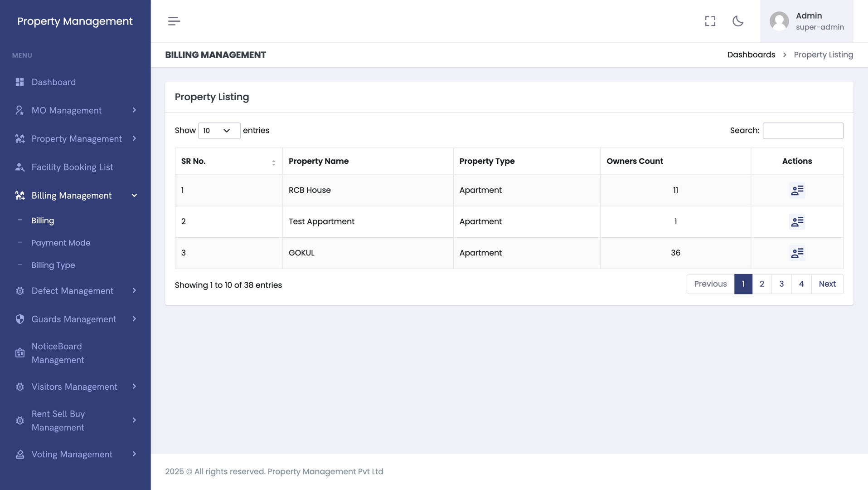Image resolution: width=868 pixels, height=490 pixels.
Task: Jump to page 3 in pagination
Action: coord(781,284)
